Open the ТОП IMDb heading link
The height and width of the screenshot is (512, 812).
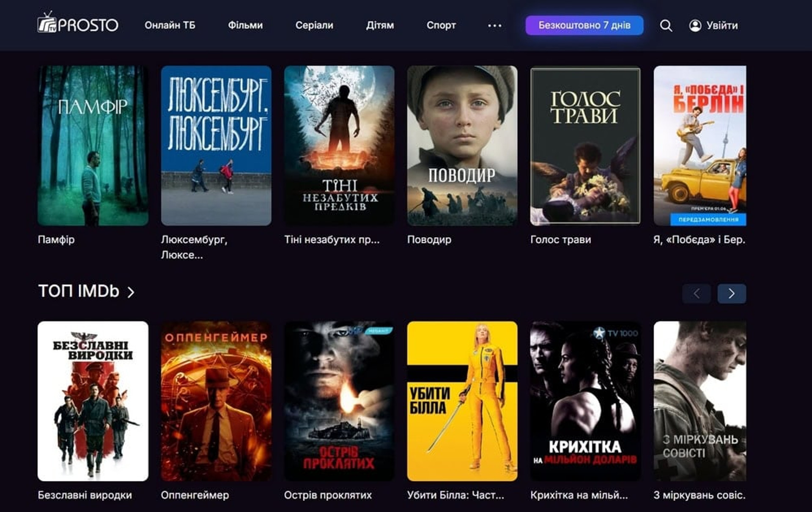pos(79,291)
